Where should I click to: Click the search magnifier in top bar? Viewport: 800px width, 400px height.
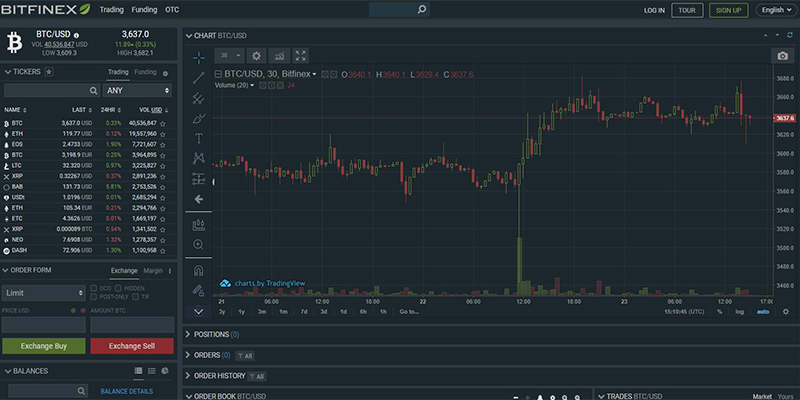(x=421, y=10)
